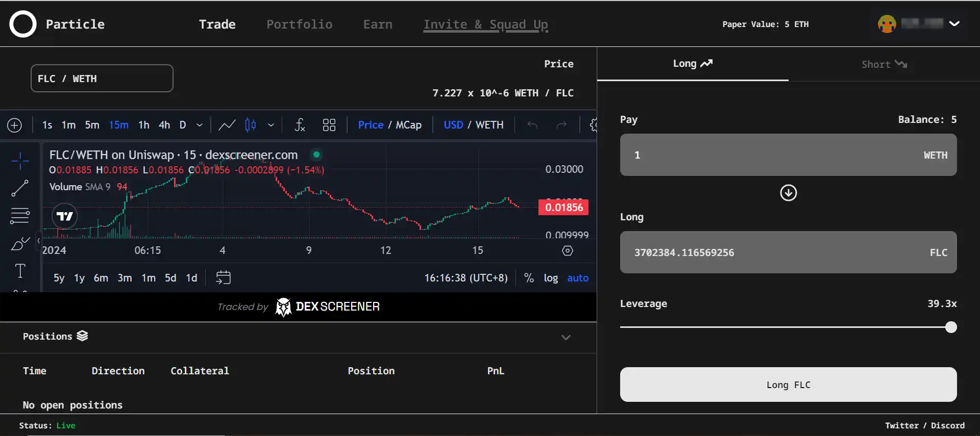The image size is (980, 436).
Task: Set chart range to 5y
Action: [x=59, y=278]
